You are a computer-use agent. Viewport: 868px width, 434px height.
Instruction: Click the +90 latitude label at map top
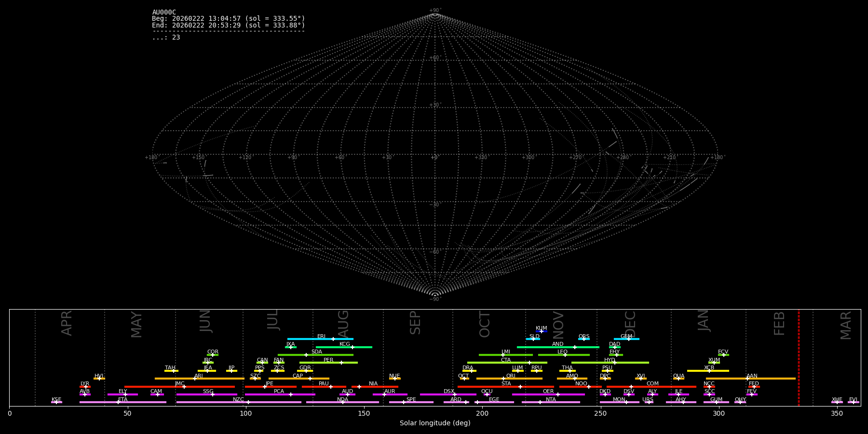point(435,11)
